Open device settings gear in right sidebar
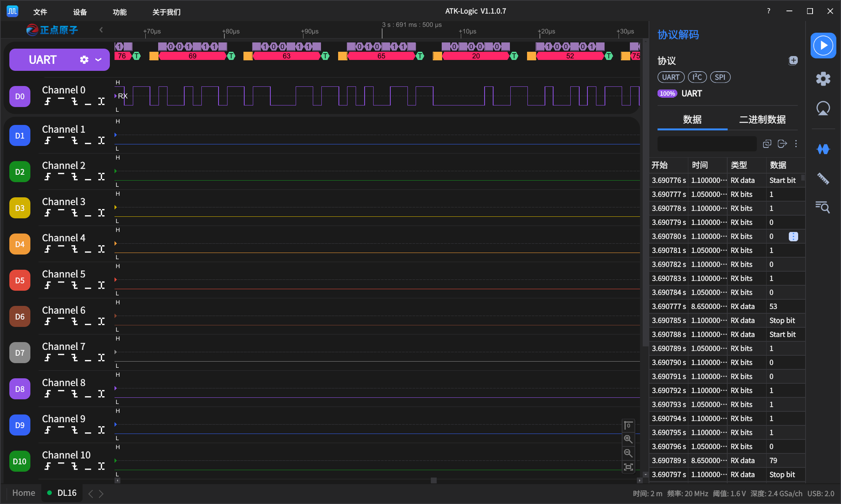Viewport: 841px width, 504px height. point(823,79)
